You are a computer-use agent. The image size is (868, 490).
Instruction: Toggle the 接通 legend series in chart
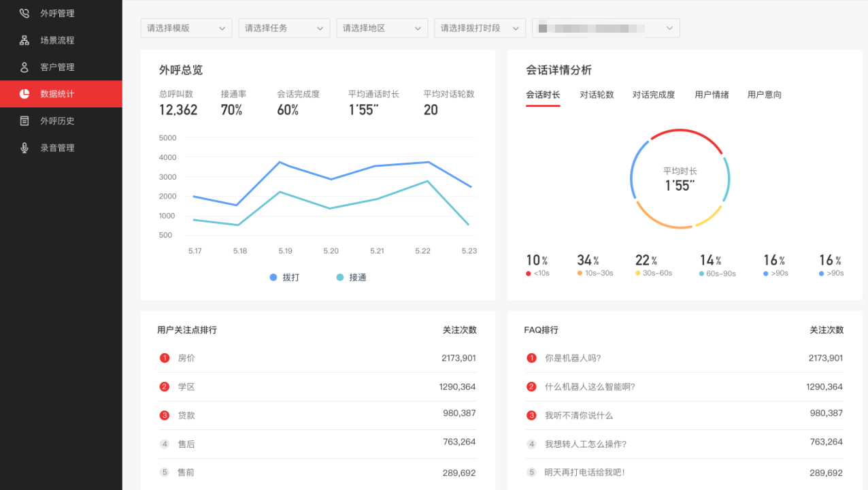pos(350,278)
